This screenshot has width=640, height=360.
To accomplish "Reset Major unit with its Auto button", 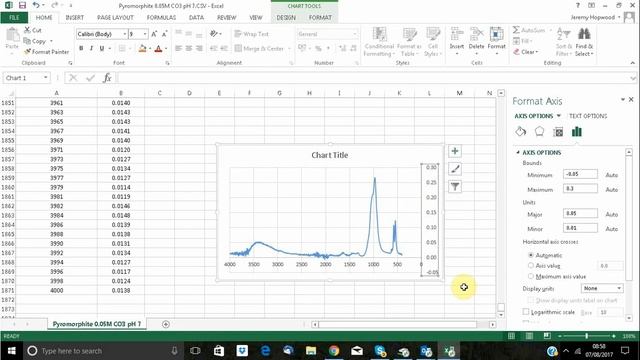I will (611, 214).
